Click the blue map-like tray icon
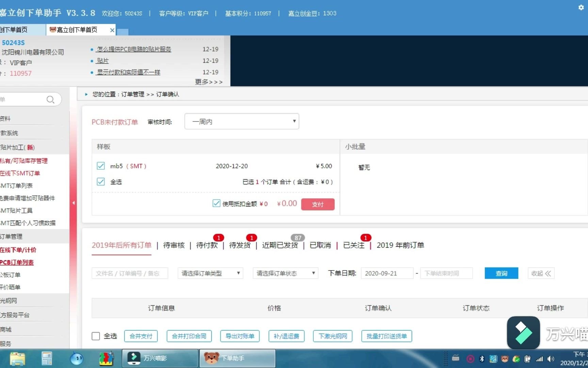The width and height of the screenshot is (588, 368). pyautogui.click(x=493, y=358)
